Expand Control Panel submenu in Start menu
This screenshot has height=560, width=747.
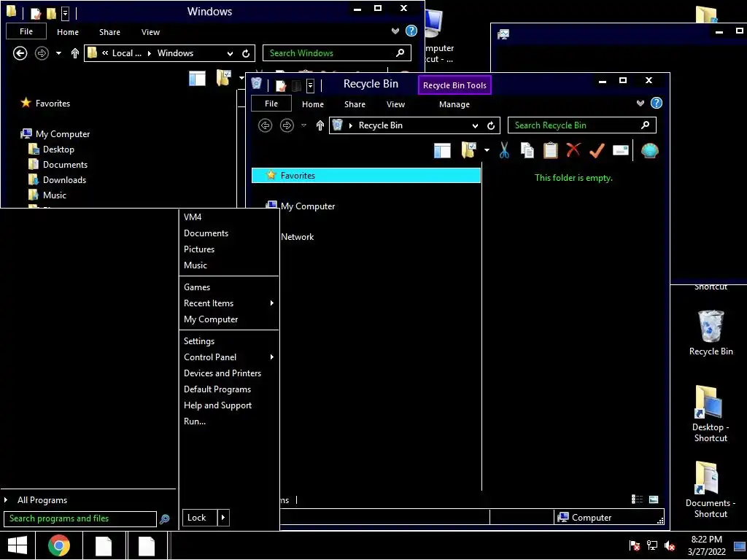coord(271,357)
